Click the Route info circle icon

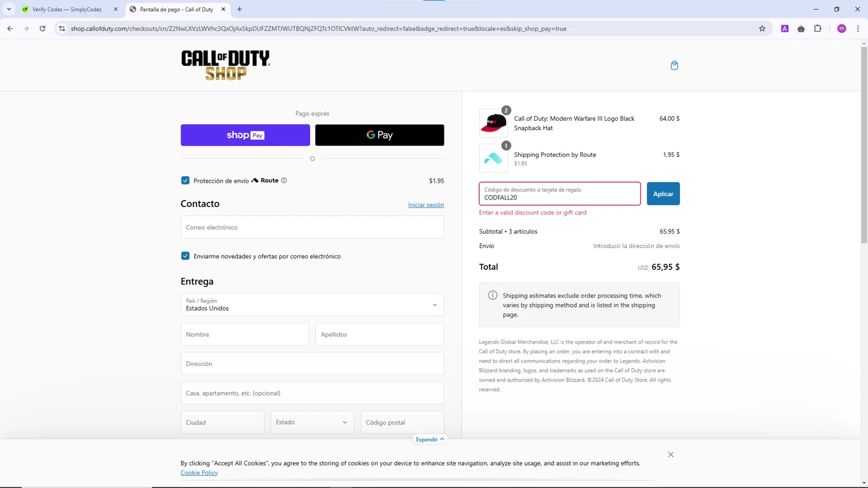tap(284, 180)
